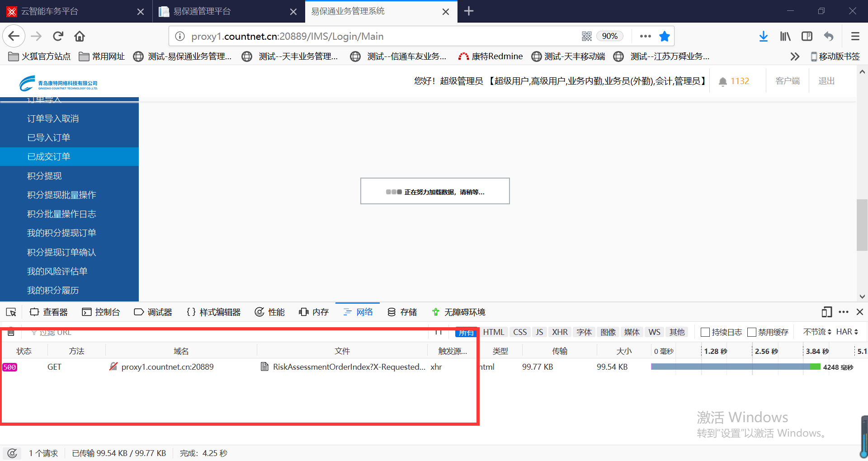Open page actions three-dot menu
Image resolution: width=868 pixels, height=461 pixels.
[x=646, y=36]
